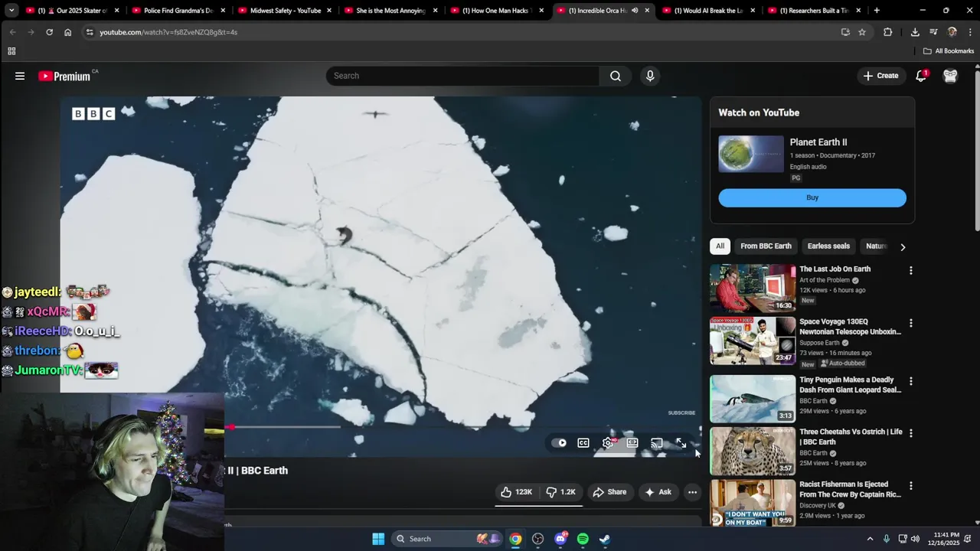Viewport: 980px width, 551px height.
Task: Select the All filter chip
Action: coord(720,246)
